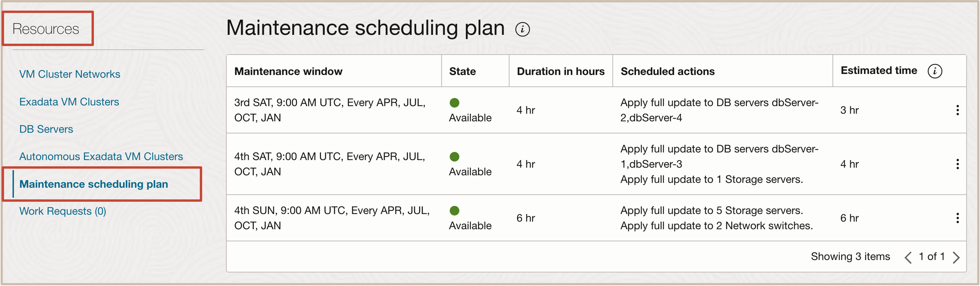Screen dimensions: 980x286
Task: Click Resources heading
Action: pos(46,29)
